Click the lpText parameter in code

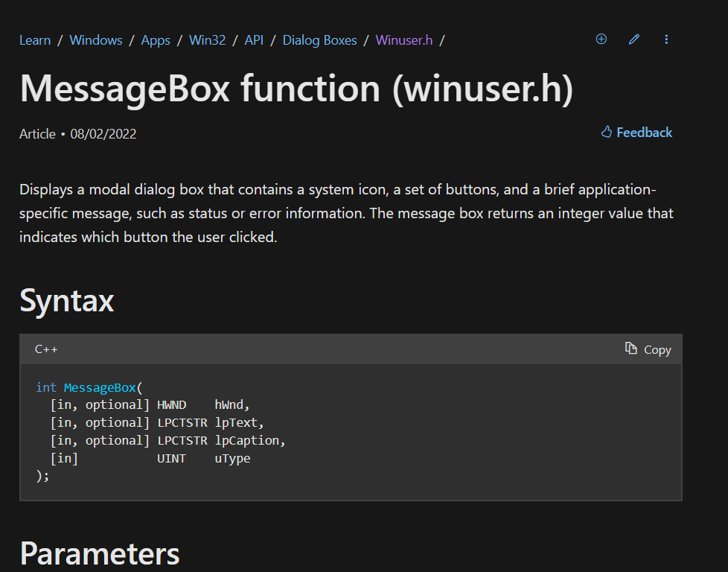(235, 423)
